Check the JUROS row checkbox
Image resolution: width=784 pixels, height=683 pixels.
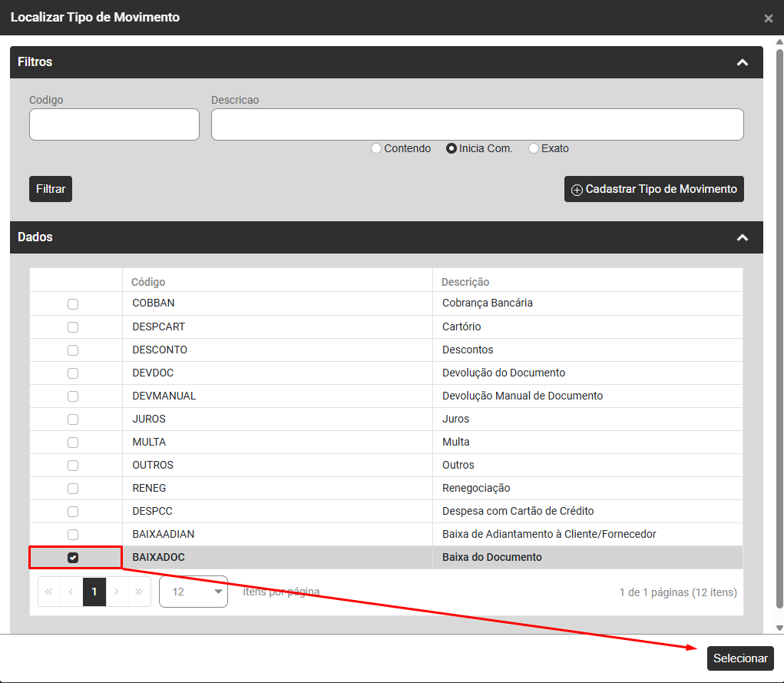point(73,419)
